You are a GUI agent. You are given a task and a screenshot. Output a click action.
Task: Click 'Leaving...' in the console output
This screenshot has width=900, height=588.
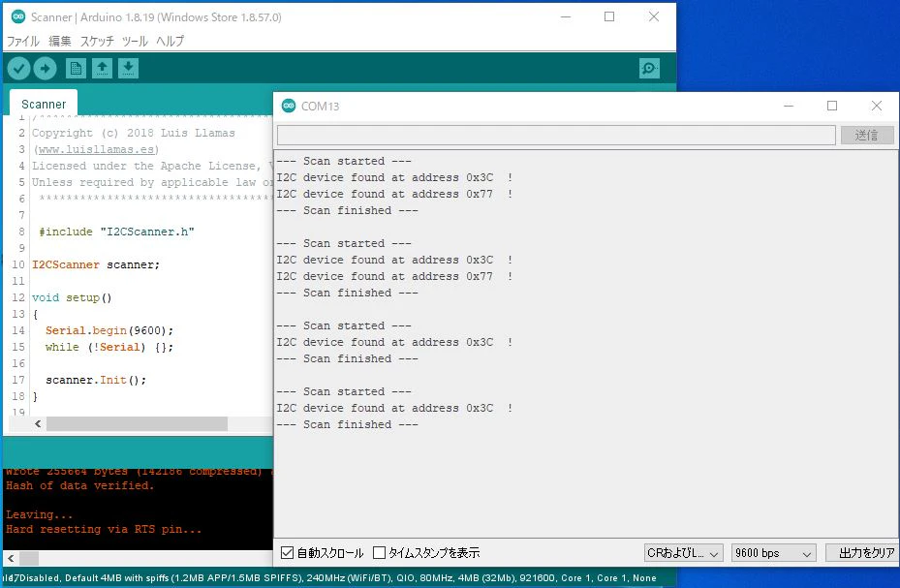pos(39,514)
